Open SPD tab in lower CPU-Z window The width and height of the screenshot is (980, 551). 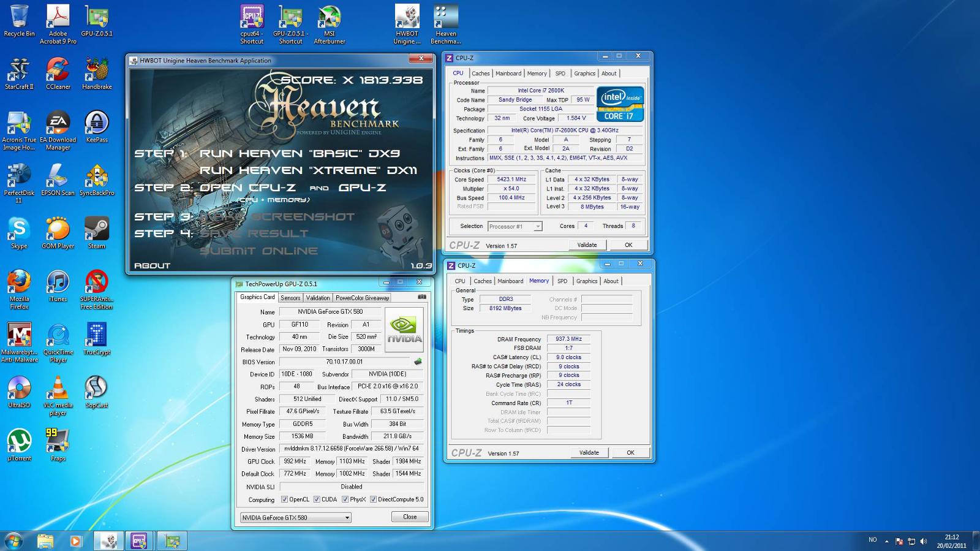point(562,281)
